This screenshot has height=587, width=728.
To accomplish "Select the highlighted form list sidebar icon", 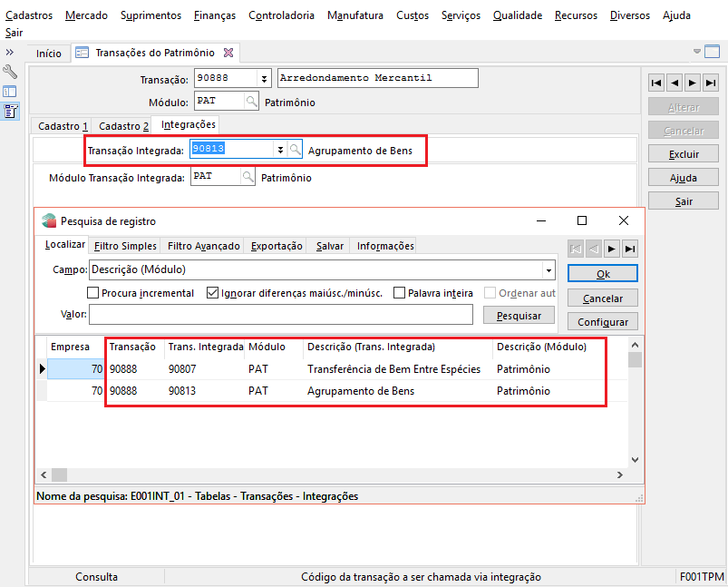I will tap(10, 112).
